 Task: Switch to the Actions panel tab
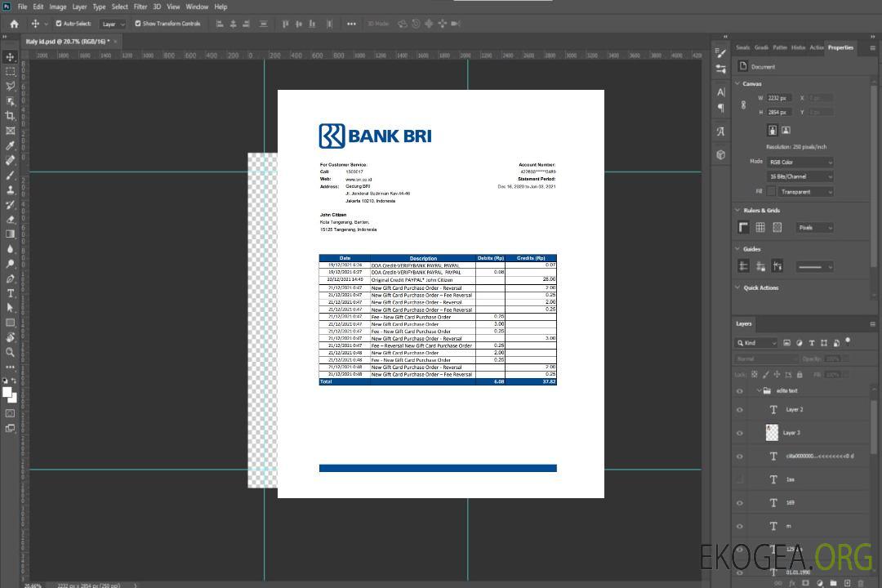point(816,48)
